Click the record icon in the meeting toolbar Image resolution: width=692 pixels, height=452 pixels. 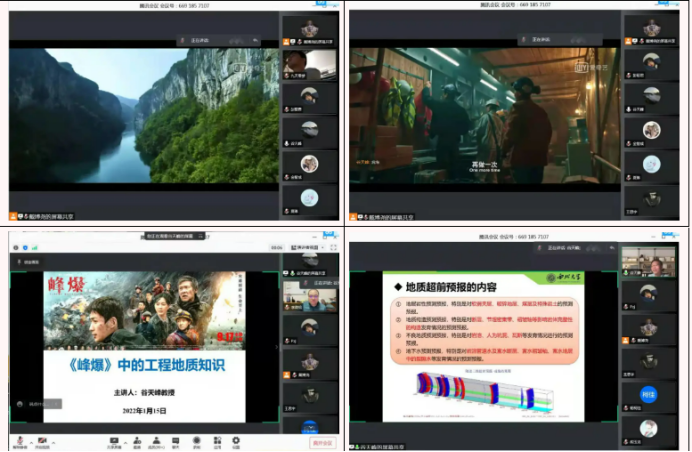click(x=197, y=442)
